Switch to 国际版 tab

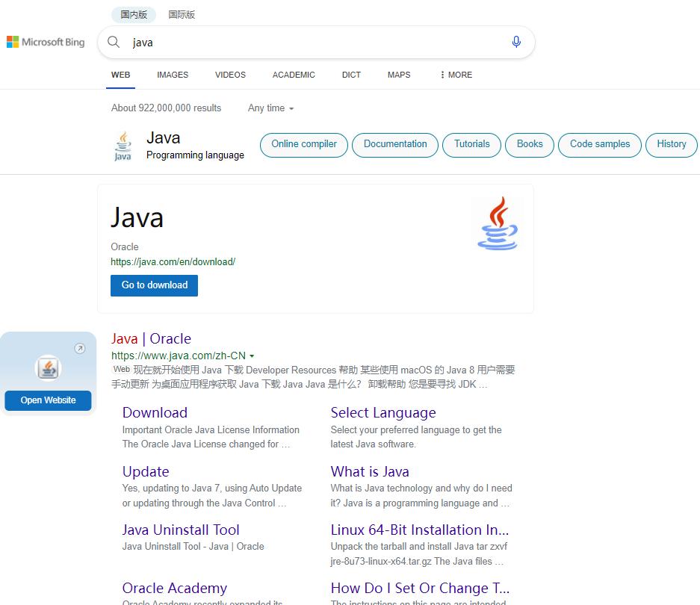(182, 14)
